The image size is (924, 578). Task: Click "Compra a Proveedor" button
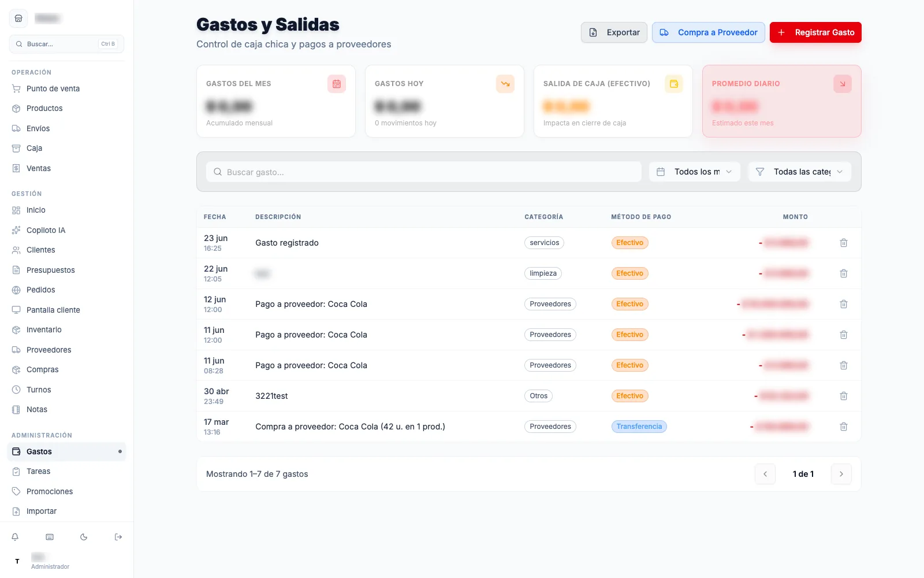709,32
